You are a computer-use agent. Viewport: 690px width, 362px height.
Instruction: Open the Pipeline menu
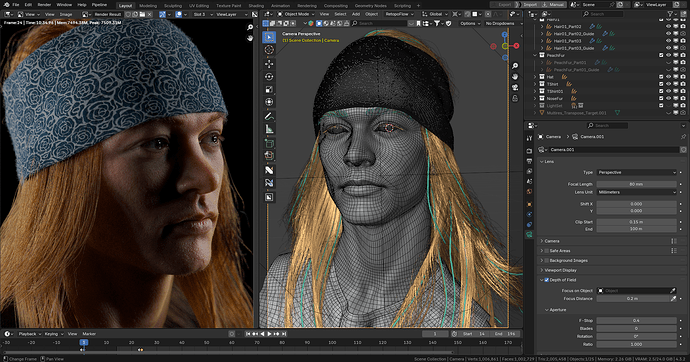[x=99, y=5]
